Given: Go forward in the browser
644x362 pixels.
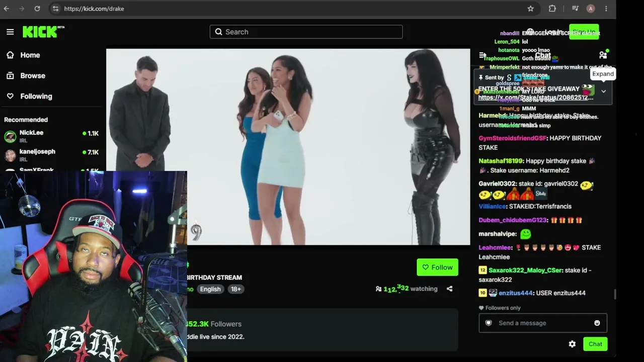Looking at the screenshot, I should click(x=22, y=9).
